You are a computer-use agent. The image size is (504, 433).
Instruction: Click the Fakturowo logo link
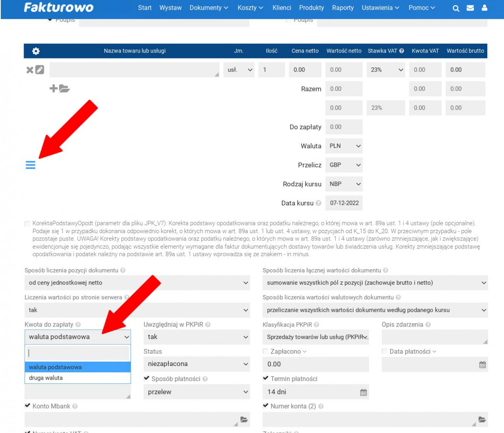59,8
